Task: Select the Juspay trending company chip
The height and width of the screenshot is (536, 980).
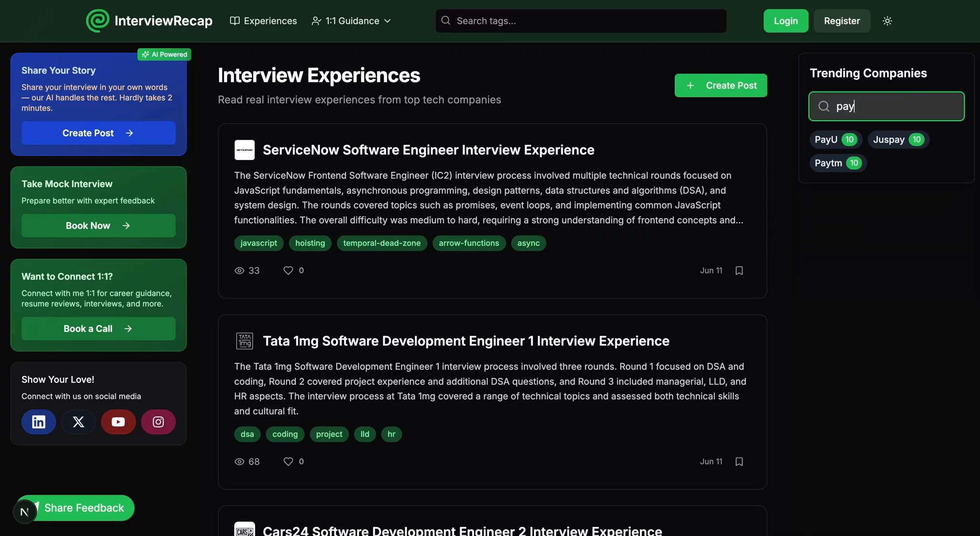Action: (898, 139)
